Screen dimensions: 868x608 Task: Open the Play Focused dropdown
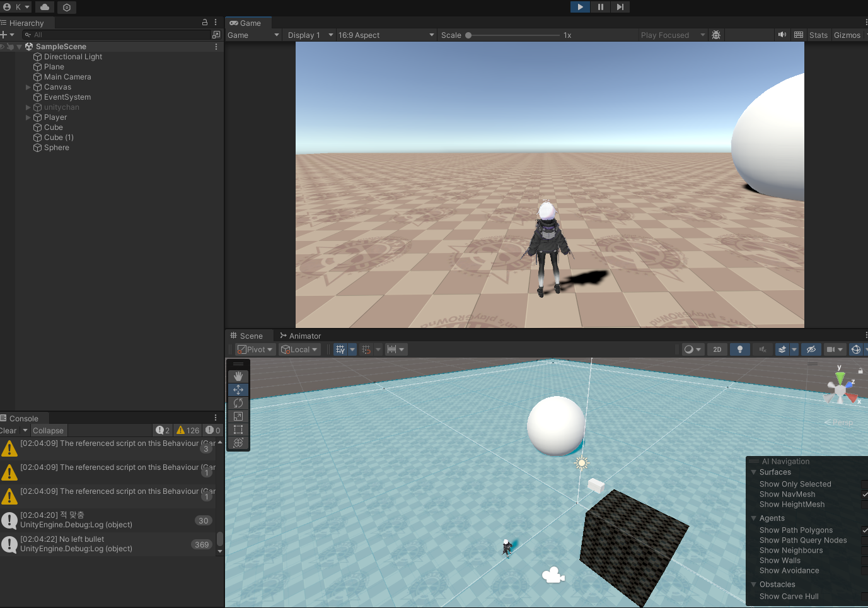672,35
